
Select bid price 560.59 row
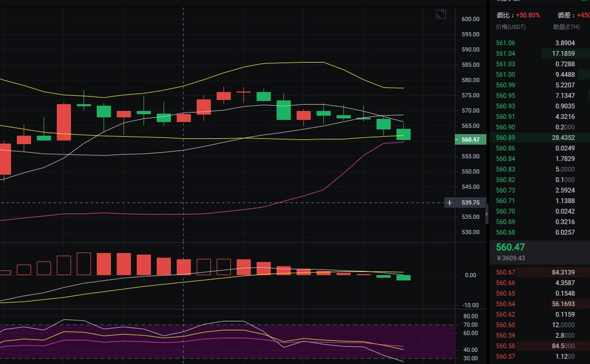pyautogui.click(x=540, y=335)
